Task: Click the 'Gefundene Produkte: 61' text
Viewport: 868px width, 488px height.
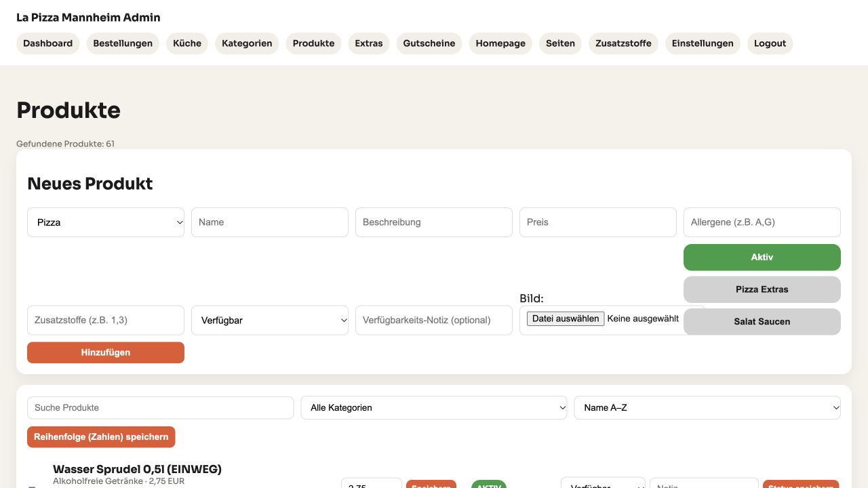Action: pos(65,144)
